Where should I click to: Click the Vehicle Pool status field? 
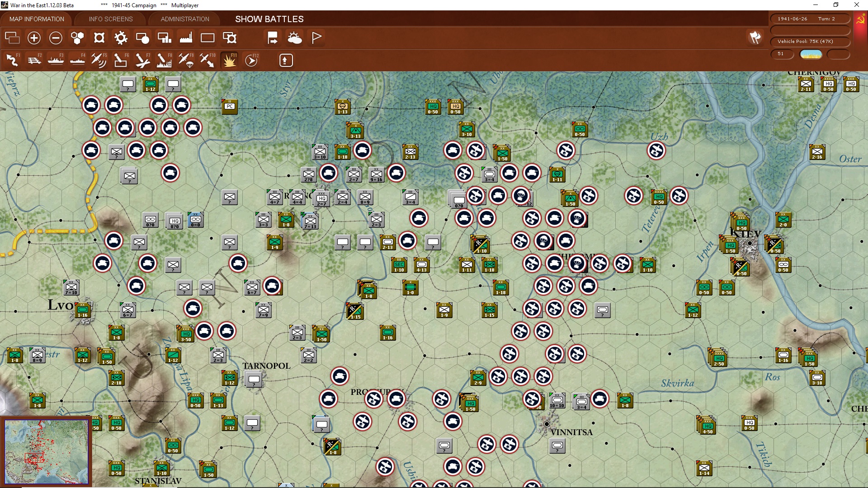click(810, 42)
